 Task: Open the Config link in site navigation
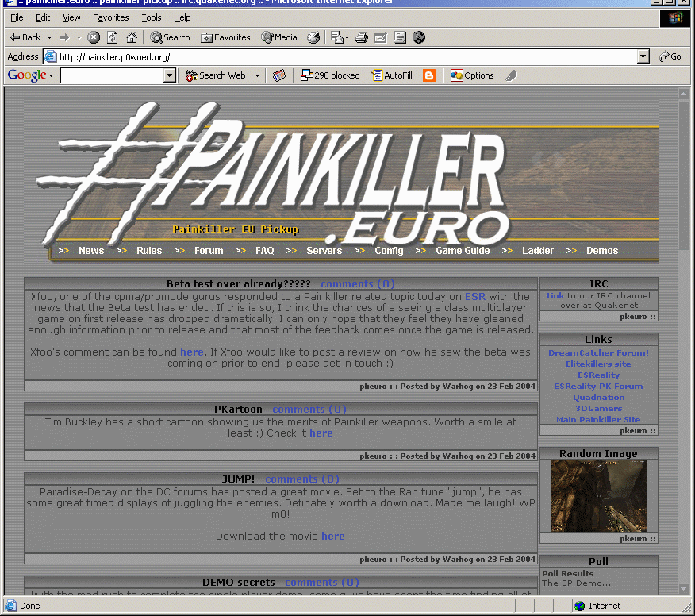tap(389, 251)
